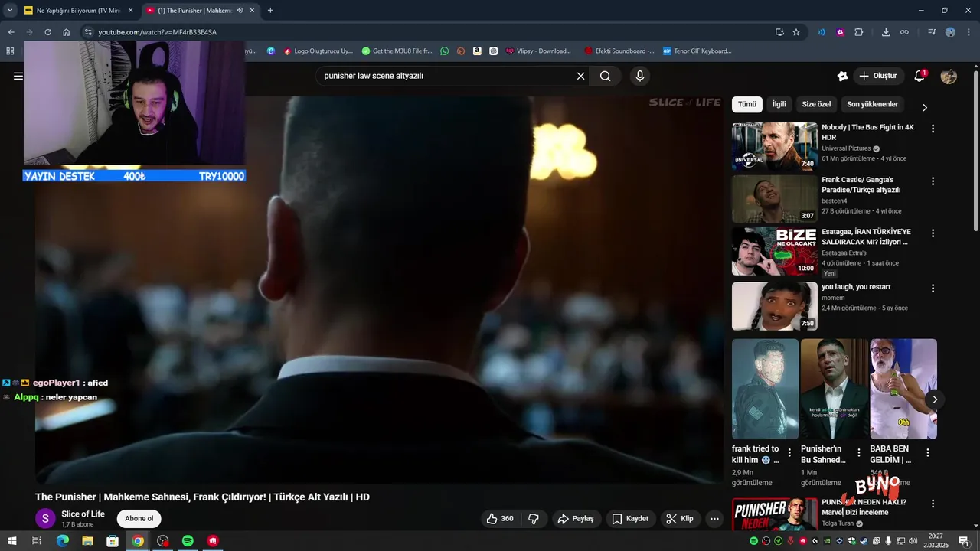Viewport: 980px width, 551px height.
Task: Open options for you laugh, you restart
Action: [933, 288]
